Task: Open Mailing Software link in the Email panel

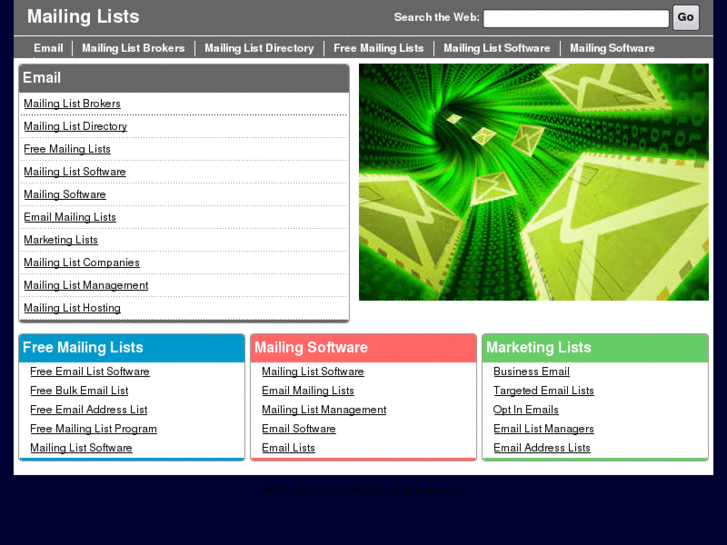Action: 64,194
